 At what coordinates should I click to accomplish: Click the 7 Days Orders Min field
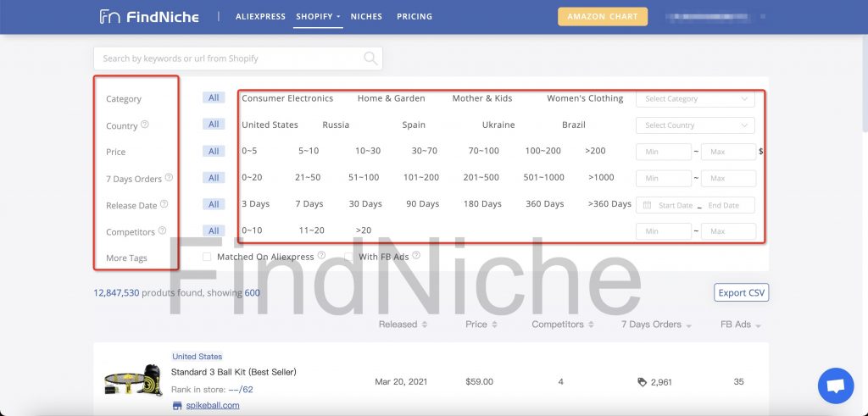(x=664, y=179)
